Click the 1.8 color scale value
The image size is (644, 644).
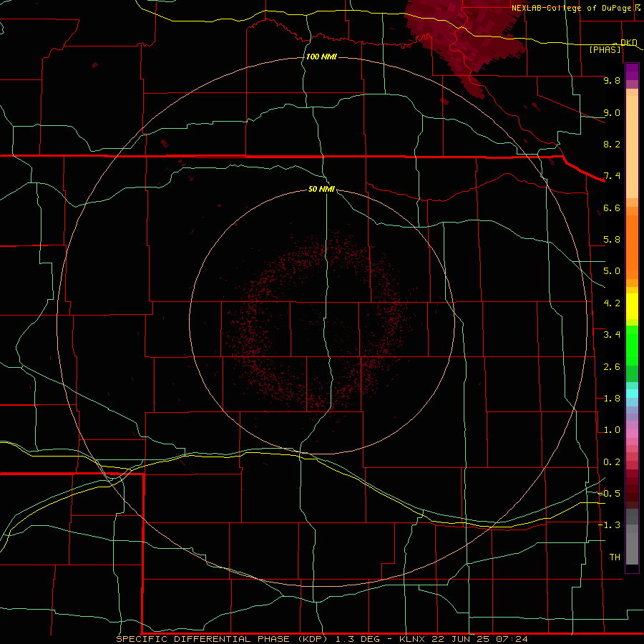tap(612, 399)
